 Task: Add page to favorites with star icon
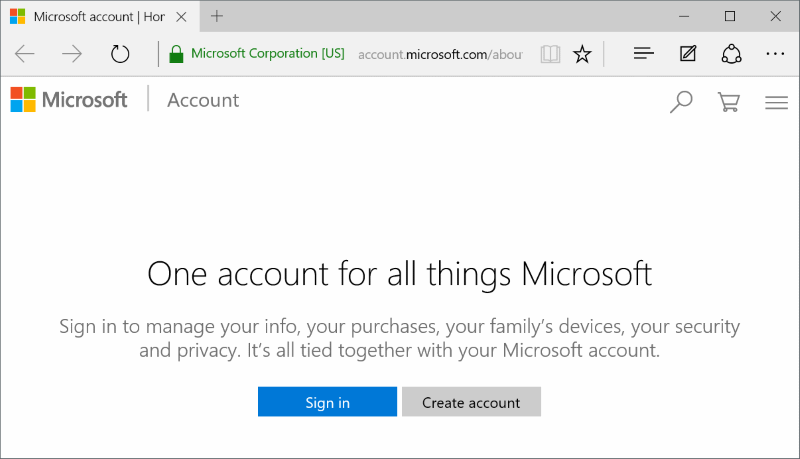tap(582, 54)
